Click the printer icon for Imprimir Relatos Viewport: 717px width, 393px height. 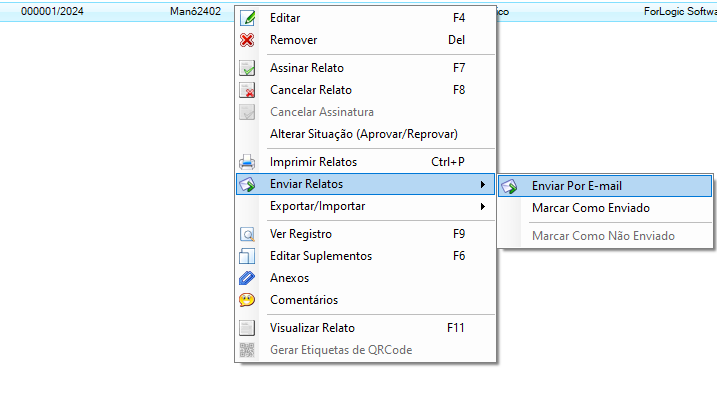coord(247,162)
